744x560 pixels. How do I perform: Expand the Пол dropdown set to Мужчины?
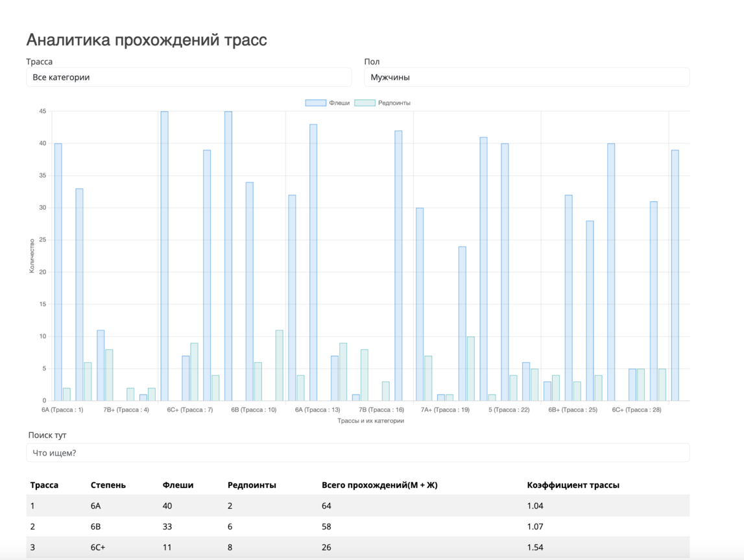pyautogui.click(x=526, y=77)
